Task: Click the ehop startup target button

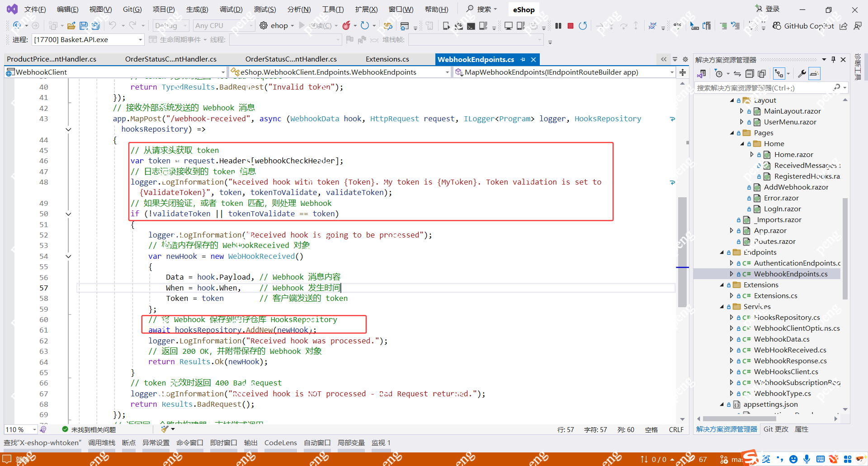Action: [276, 26]
